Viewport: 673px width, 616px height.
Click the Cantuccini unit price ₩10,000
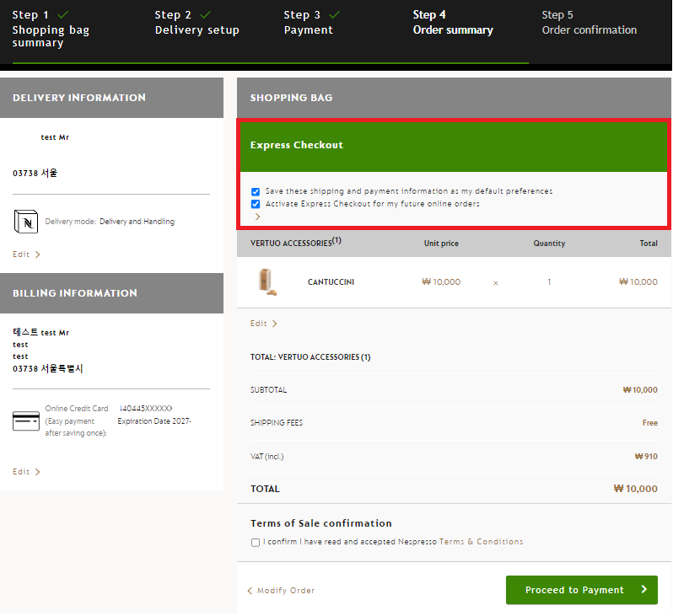[x=441, y=282]
